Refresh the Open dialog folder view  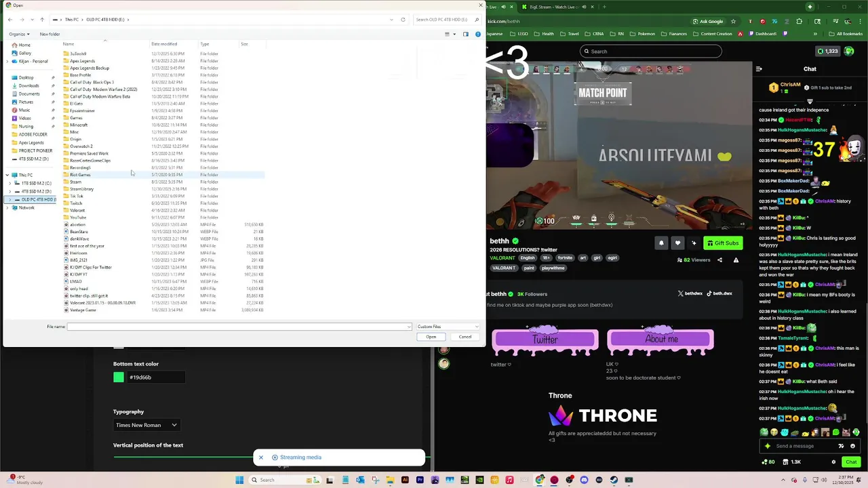click(403, 20)
